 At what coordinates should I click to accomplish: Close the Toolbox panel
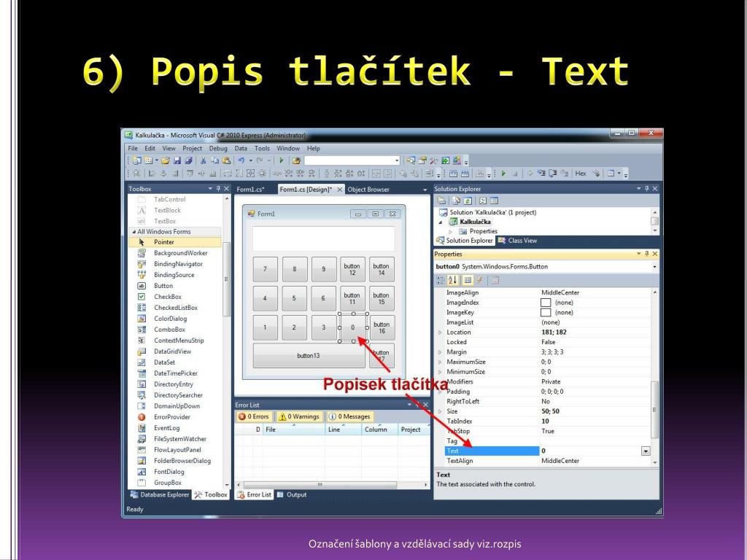click(226, 189)
